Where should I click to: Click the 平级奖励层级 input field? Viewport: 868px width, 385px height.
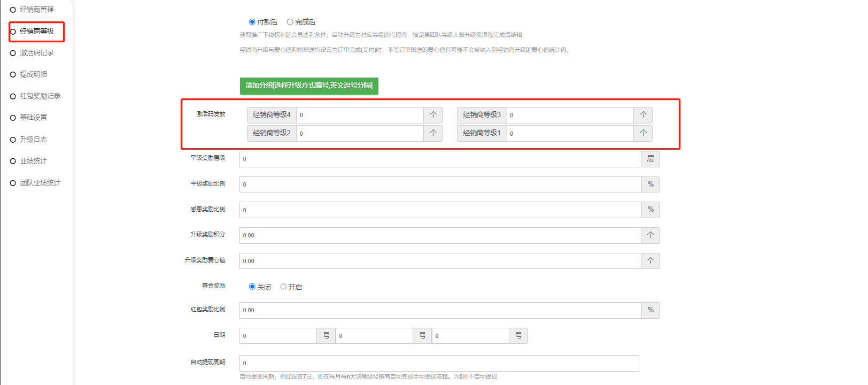click(440, 159)
